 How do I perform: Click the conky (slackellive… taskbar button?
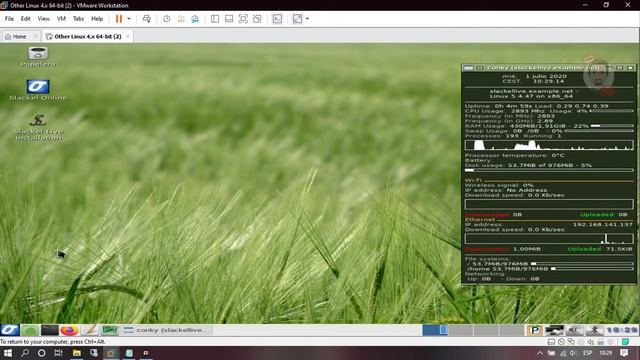click(x=167, y=330)
